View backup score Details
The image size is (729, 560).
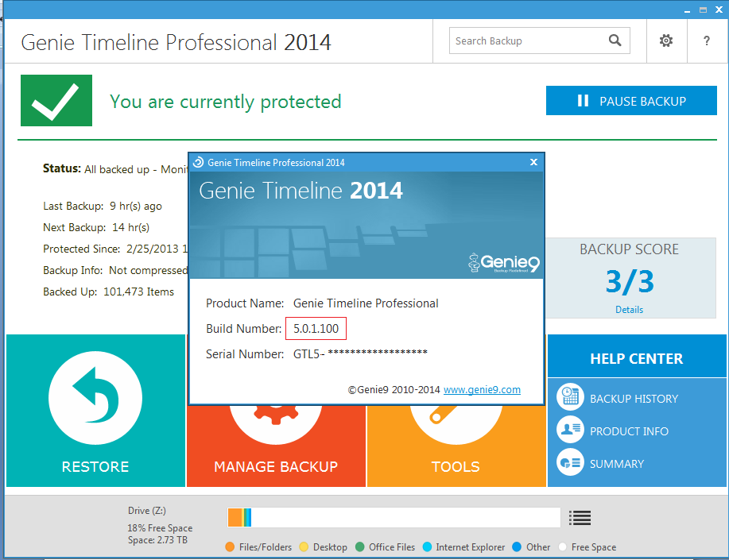click(x=629, y=310)
